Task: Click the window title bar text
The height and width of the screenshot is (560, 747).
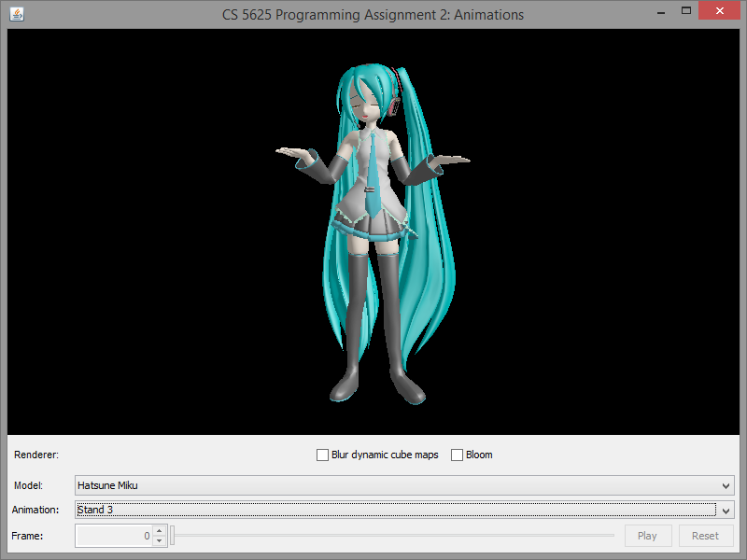Action: (373, 15)
